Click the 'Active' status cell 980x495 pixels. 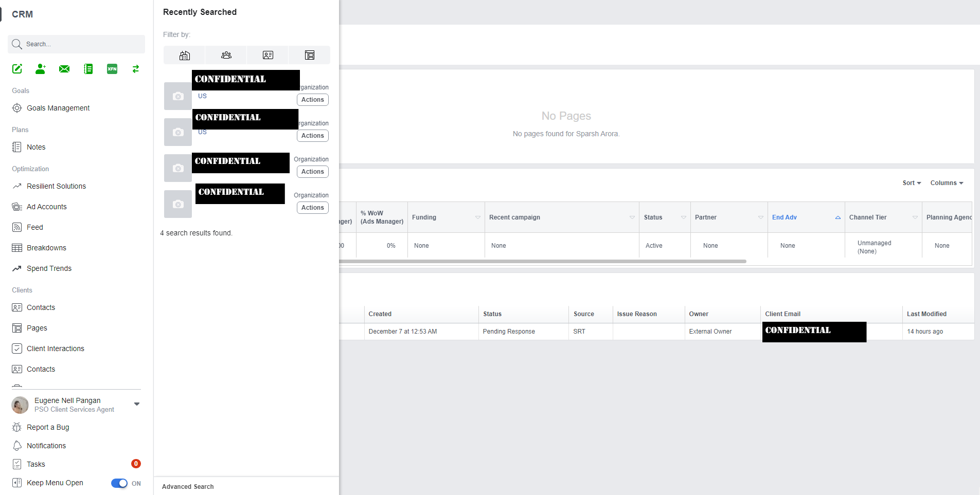[x=654, y=246]
